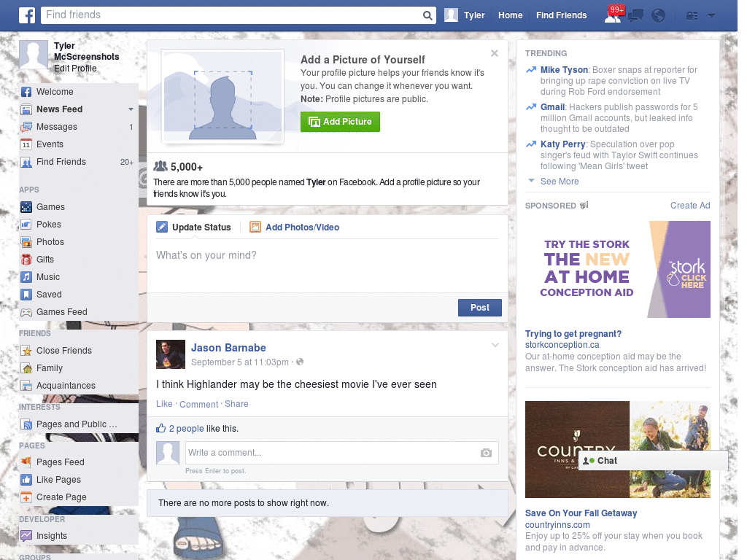Go to Home in top bar
This screenshot has height=560, width=747.
pyautogui.click(x=510, y=15)
